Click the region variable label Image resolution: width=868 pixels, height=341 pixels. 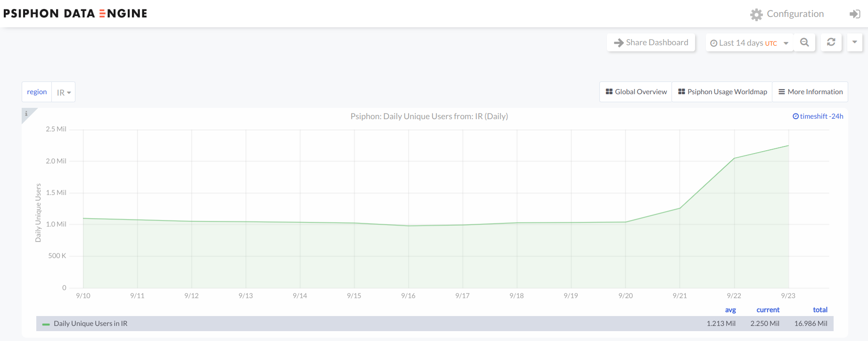37,92
